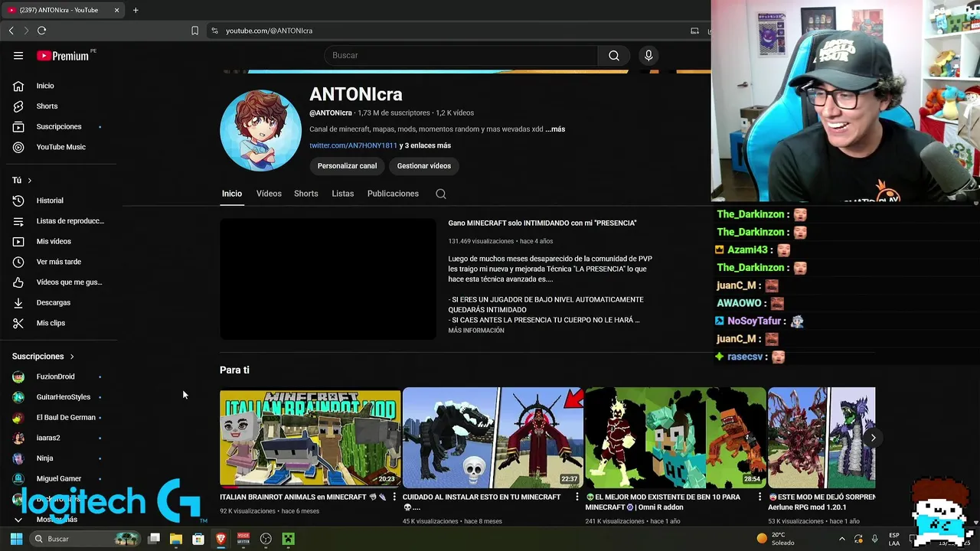Viewport: 980px width, 551px height.
Task: Click the browser back arrow
Action: pos(11,31)
